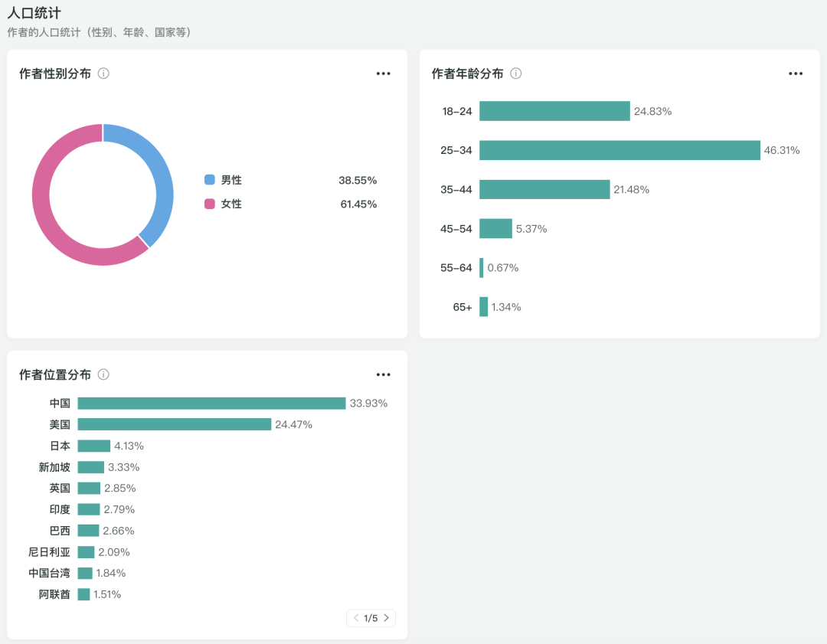Open more options menu for 作者性别分布

(x=384, y=74)
